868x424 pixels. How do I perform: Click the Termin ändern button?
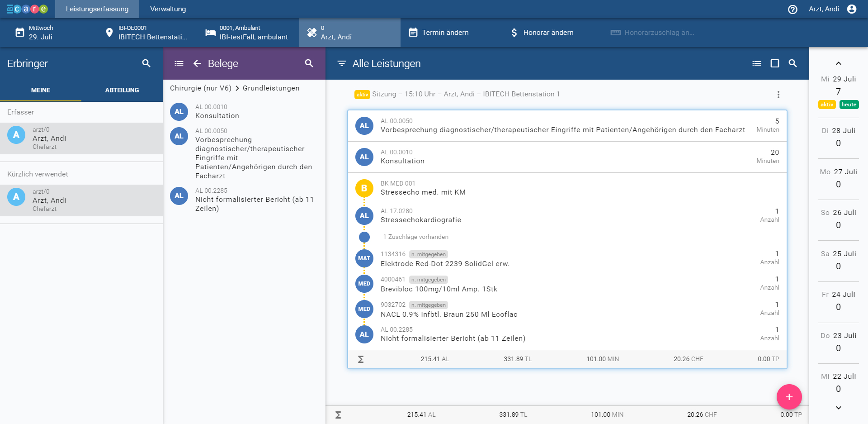(439, 33)
